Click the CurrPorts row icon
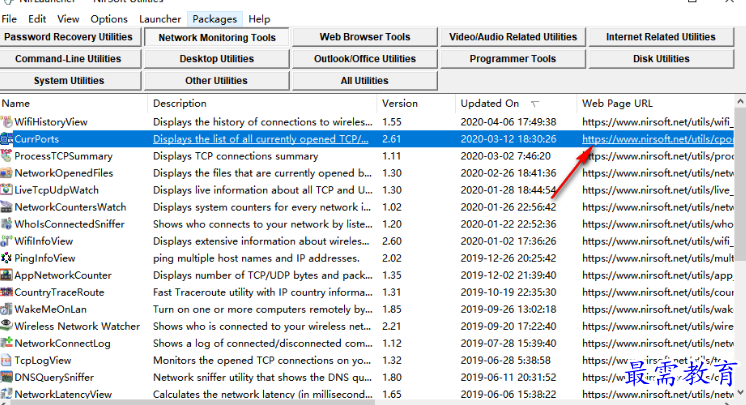This screenshot has width=746, height=405. 6,139
